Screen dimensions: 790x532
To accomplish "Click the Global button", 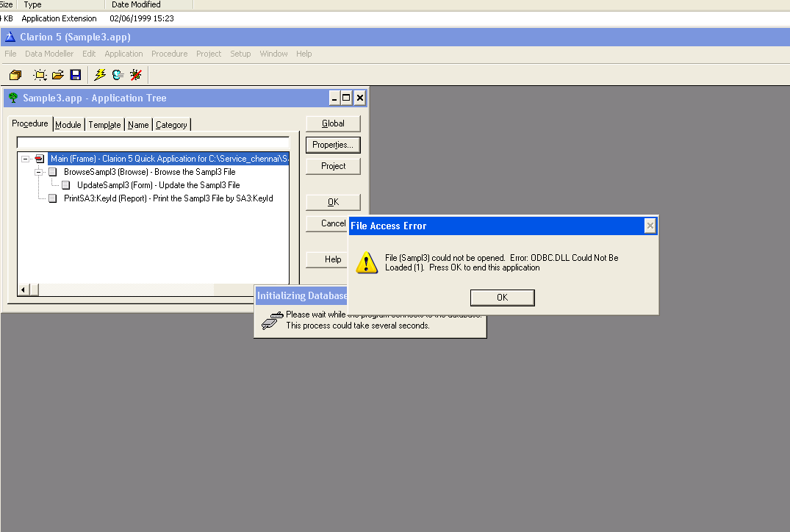I will [333, 123].
